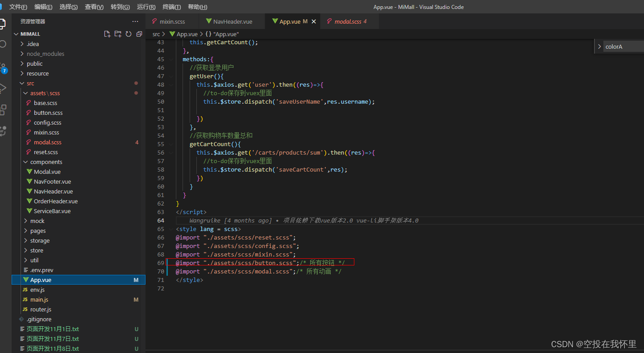
Task: Fold the getUser function at line 48
Action: pyautogui.click(x=170, y=84)
